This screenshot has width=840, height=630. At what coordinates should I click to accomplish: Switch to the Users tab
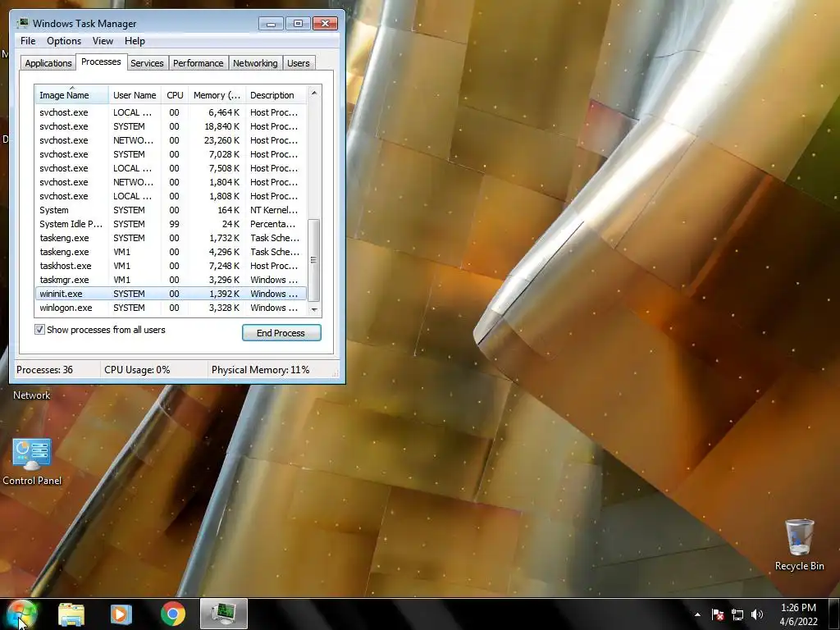click(299, 63)
